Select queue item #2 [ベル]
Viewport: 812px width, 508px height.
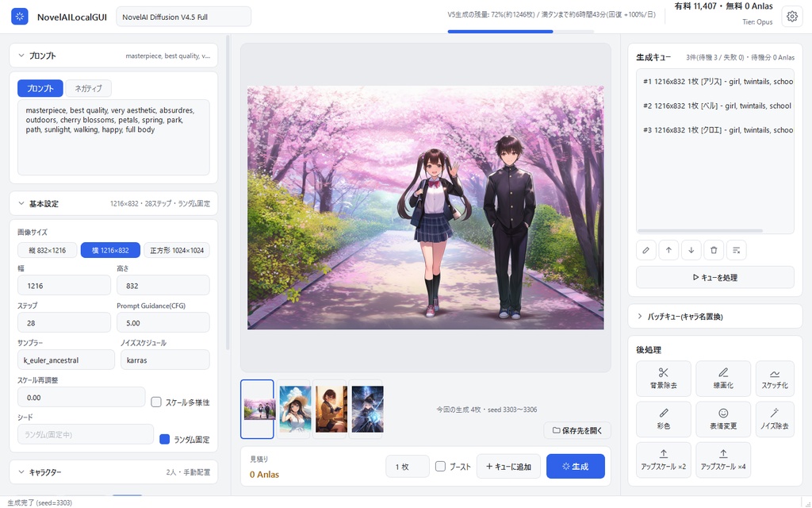[715, 106]
